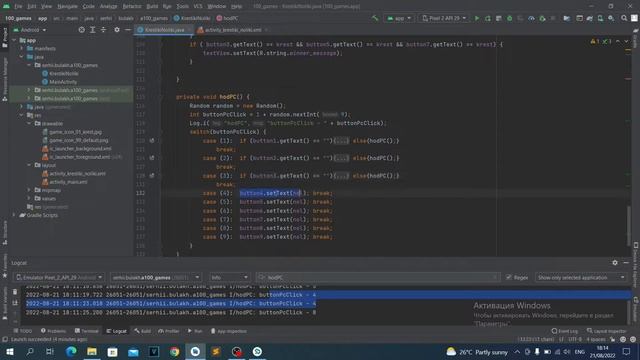Click the warning indicator in the editor corner

coord(595,41)
